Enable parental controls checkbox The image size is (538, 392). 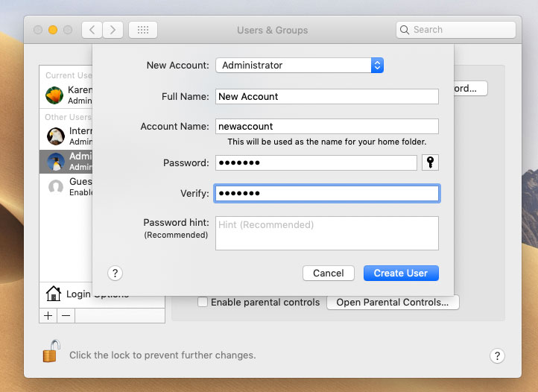point(202,303)
